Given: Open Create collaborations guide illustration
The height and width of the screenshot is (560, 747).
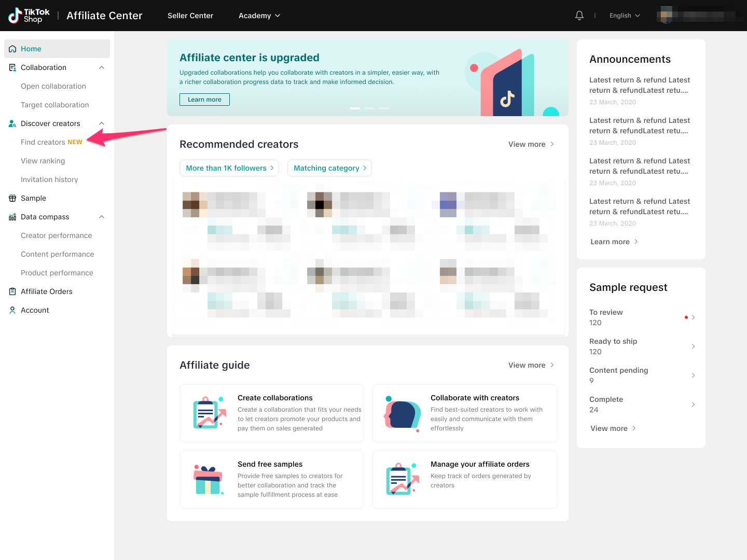Looking at the screenshot, I should [209, 413].
